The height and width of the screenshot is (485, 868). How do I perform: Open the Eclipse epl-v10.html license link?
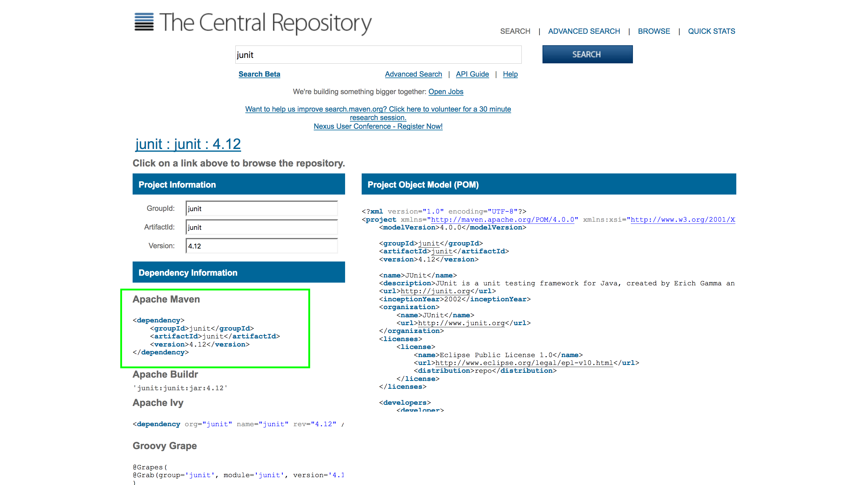tap(524, 363)
